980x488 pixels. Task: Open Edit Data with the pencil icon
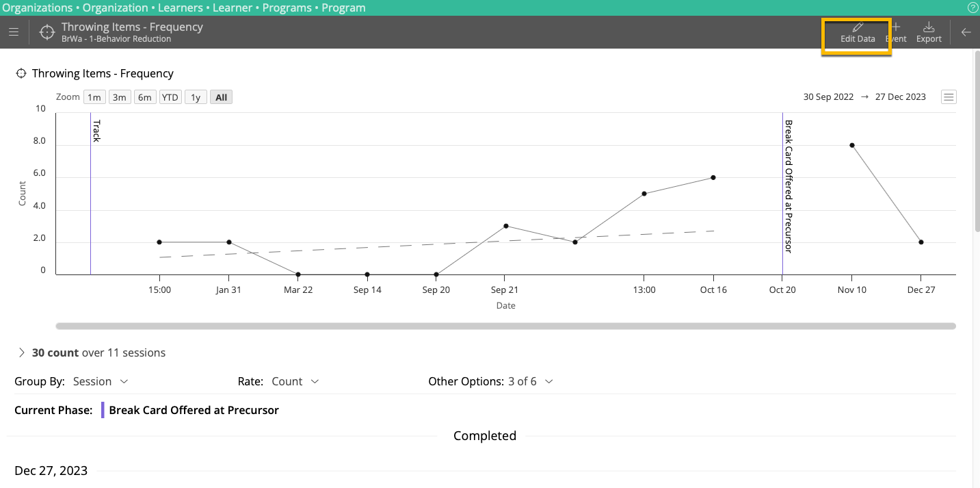(x=856, y=32)
